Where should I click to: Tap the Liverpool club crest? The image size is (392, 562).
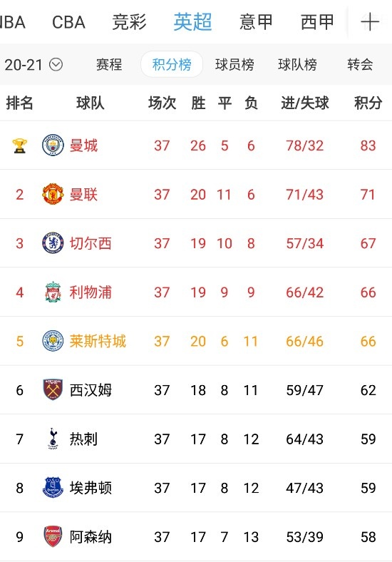(x=53, y=292)
